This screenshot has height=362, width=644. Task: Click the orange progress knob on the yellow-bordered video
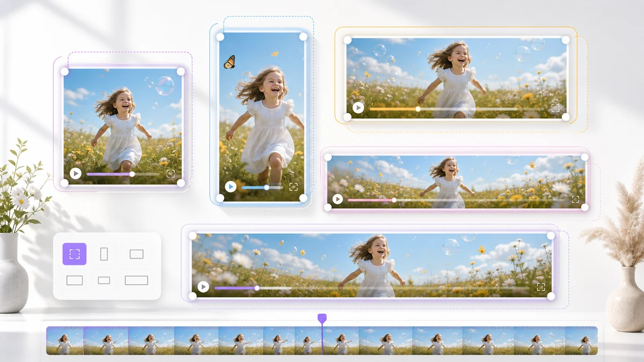coord(418,109)
